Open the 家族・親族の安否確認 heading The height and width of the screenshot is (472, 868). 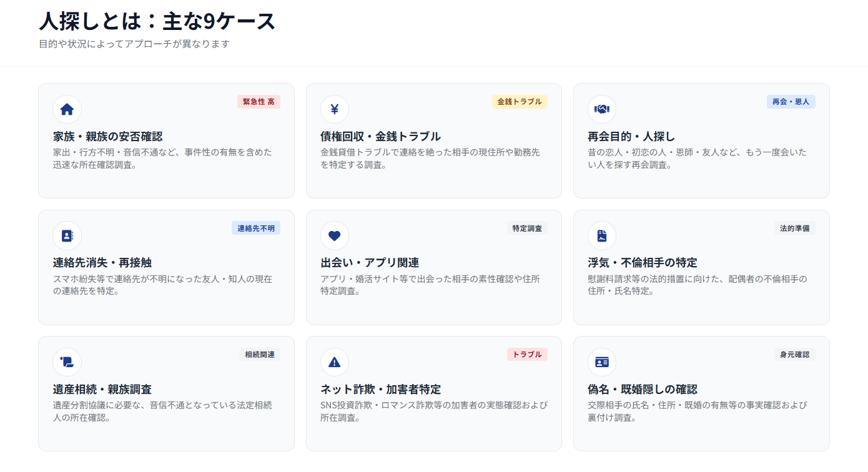click(107, 137)
